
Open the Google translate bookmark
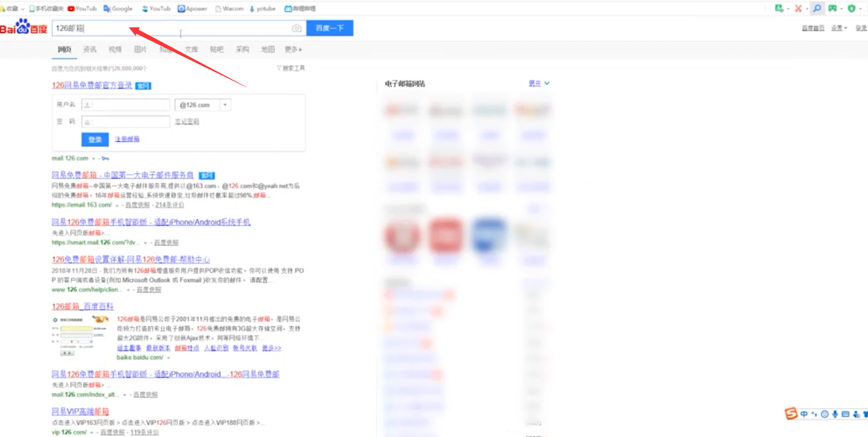pyautogui.click(x=118, y=9)
